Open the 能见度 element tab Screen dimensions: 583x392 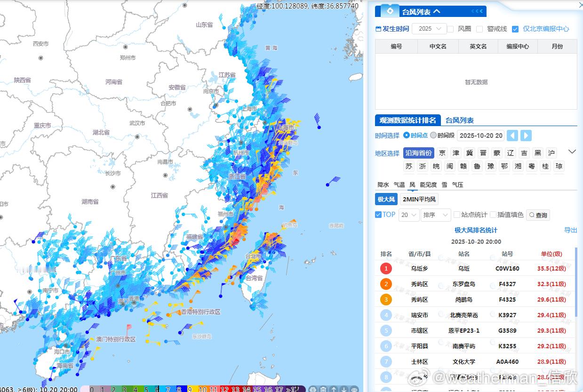coord(428,185)
